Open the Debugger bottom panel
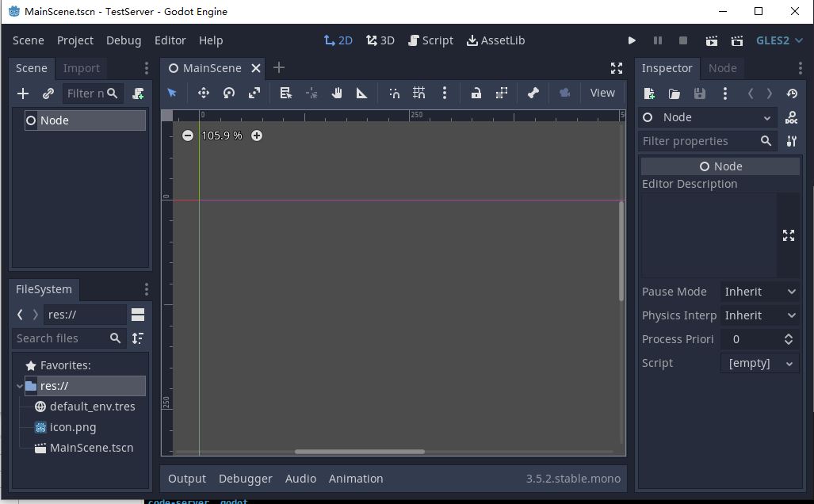814x504 pixels. click(246, 479)
